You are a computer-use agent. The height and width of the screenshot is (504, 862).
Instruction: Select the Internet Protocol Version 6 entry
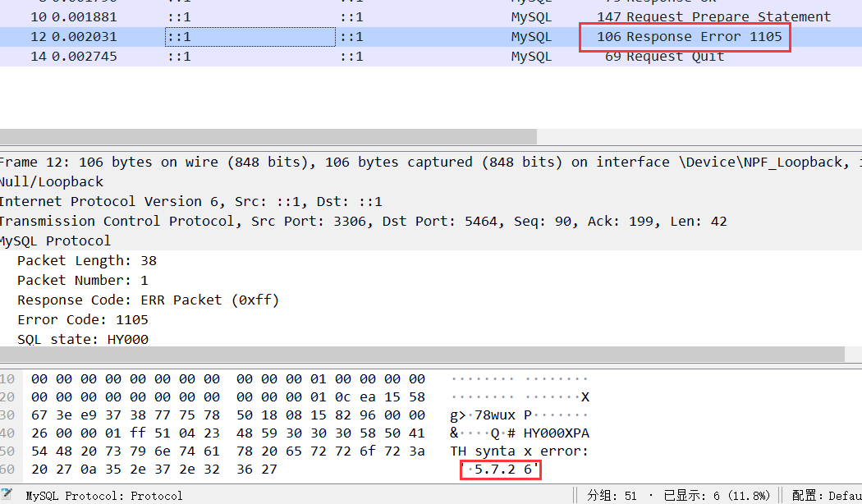click(190, 202)
